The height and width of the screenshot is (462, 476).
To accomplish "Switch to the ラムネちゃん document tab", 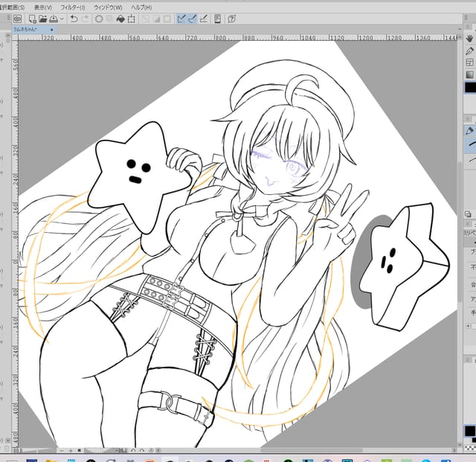I will click(30, 28).
